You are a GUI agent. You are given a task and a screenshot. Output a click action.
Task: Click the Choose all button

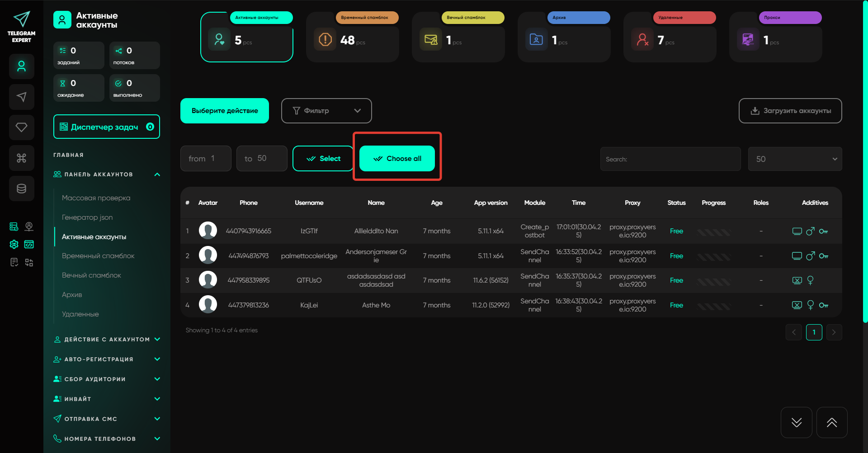pos(397,159)
